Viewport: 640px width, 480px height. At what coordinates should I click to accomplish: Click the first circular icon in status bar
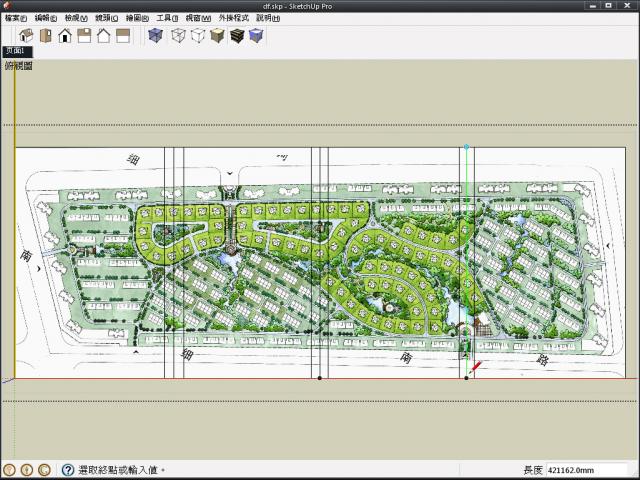(9, 470)
